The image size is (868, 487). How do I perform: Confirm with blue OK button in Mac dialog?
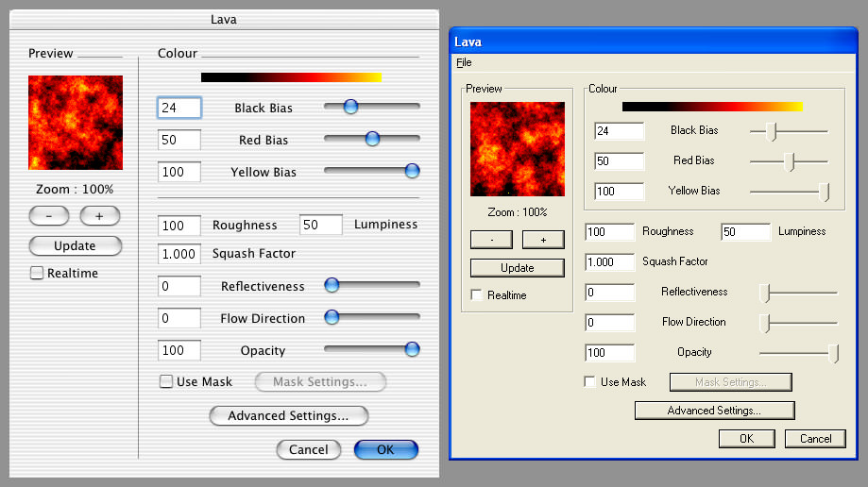tap(386, 449)
